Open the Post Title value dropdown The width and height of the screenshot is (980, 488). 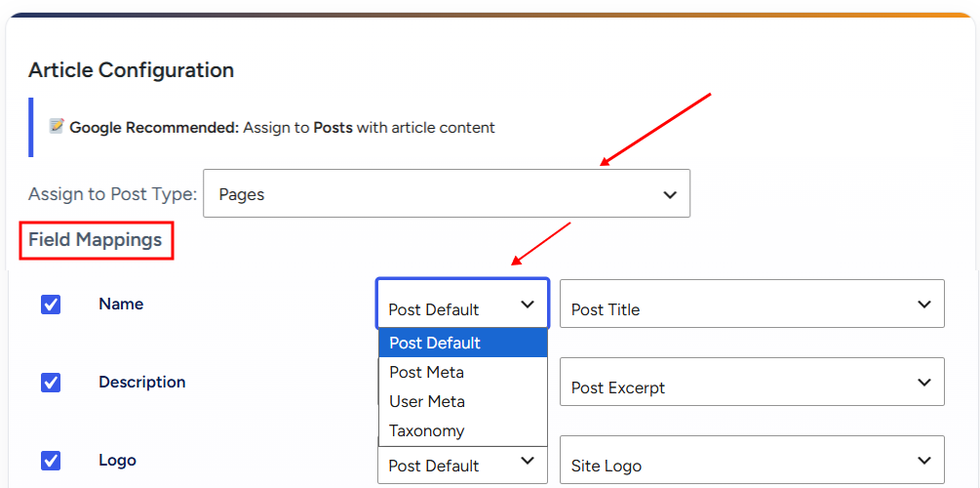click(x=752, y=304)
